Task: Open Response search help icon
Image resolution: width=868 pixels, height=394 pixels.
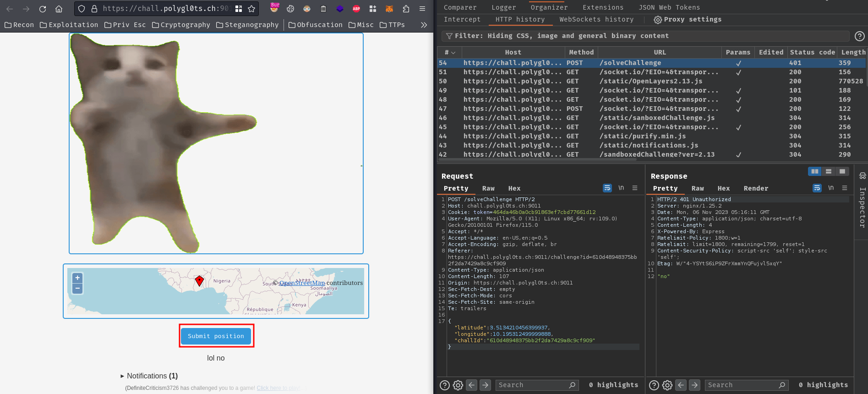Action: pyautogui.click(x=654, y=385)
